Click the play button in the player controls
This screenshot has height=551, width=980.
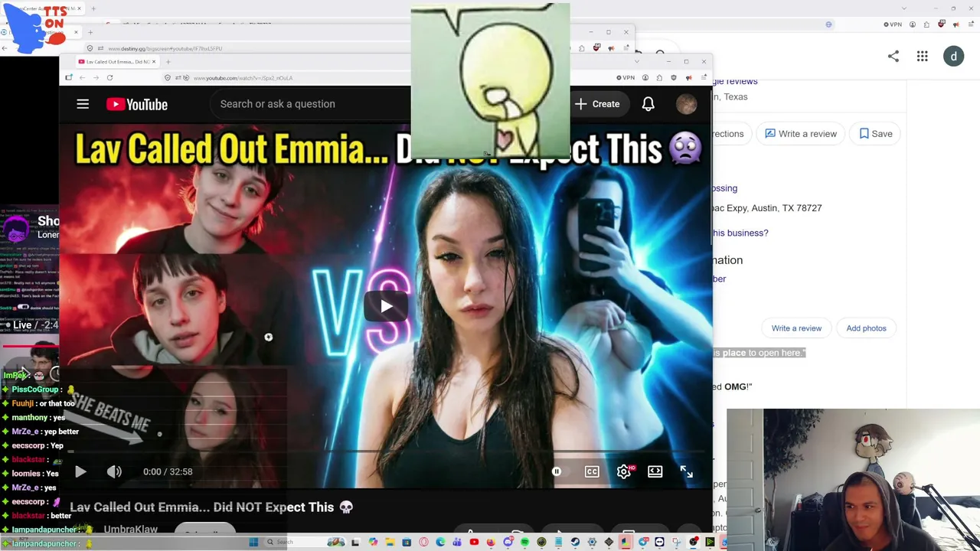(80, 471)
